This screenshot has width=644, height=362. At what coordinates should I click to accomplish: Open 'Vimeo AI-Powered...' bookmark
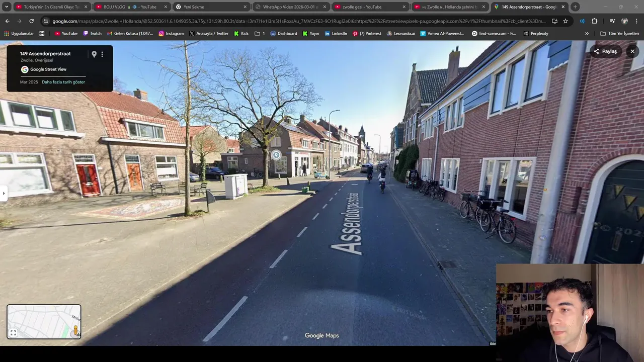pyautogui.click(x=442, y=33)
